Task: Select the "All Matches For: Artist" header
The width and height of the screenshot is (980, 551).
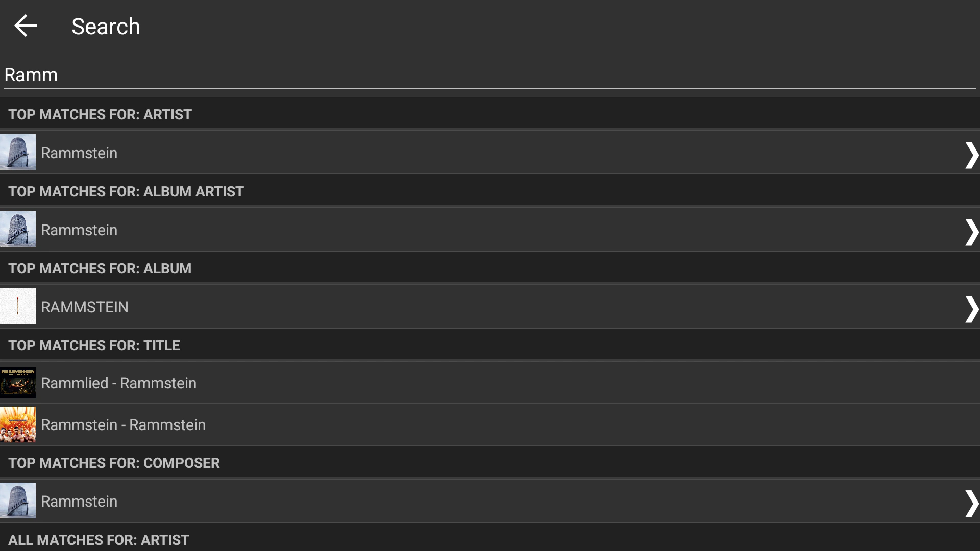Action: (99, 540)
